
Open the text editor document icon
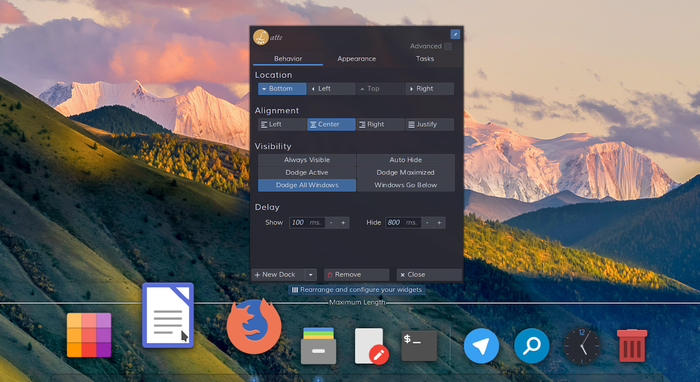tap(371, 346)
